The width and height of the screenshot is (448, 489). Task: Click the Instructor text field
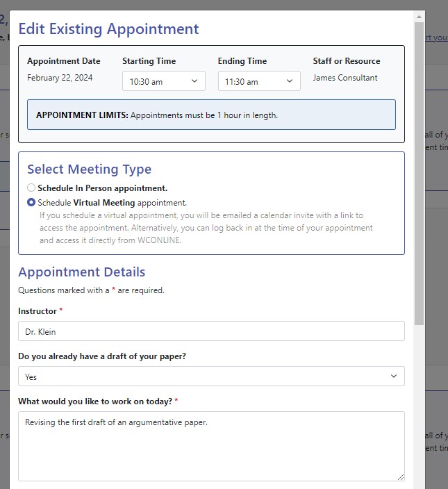[211, 331]
